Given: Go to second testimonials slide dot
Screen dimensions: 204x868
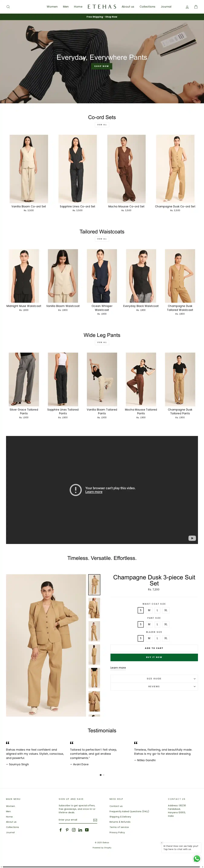Looking at the screenshot, I should [104, 775].
